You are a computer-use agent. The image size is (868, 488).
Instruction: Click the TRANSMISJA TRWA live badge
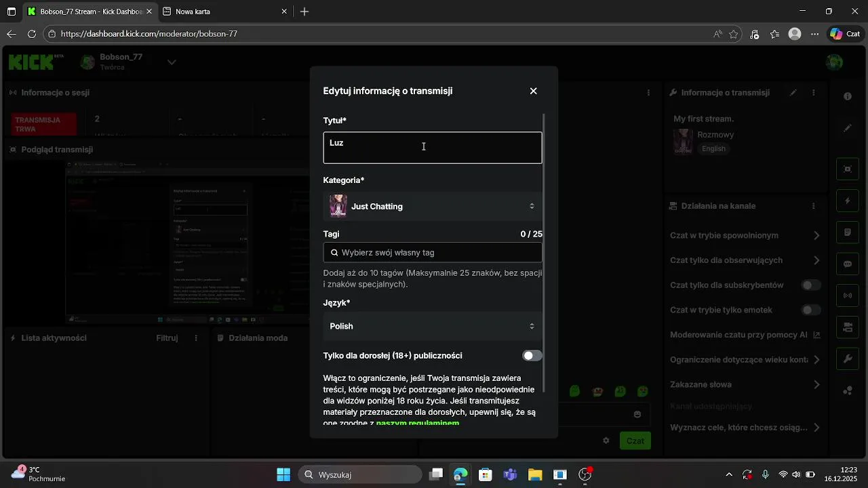45,124
